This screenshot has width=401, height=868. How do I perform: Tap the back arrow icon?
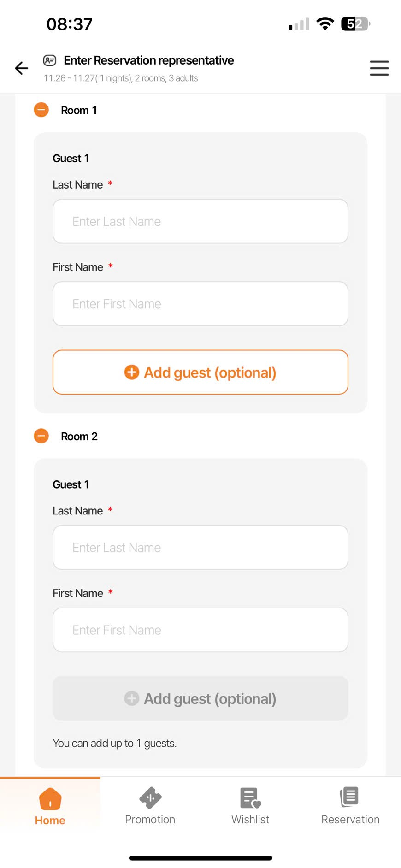pyautogui.click(x=21, y=68)
